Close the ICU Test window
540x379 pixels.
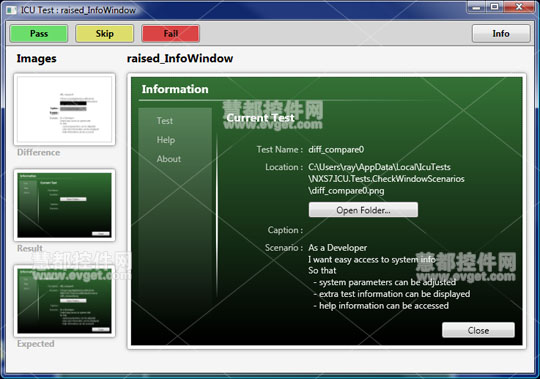click(x=519, y=7)
